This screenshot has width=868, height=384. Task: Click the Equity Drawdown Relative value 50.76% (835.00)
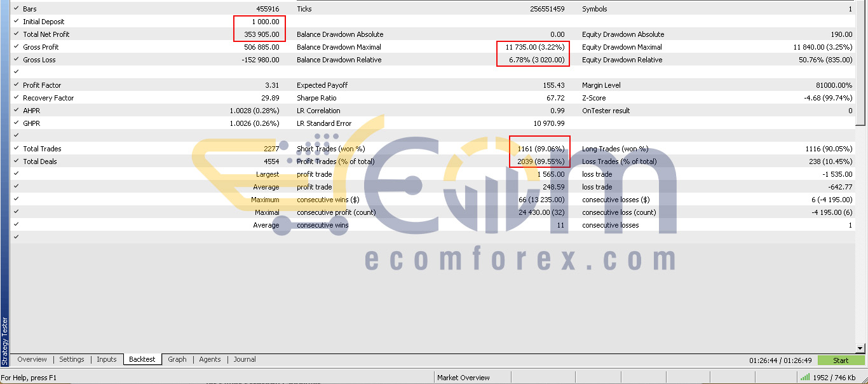click(x=825, y=60)
